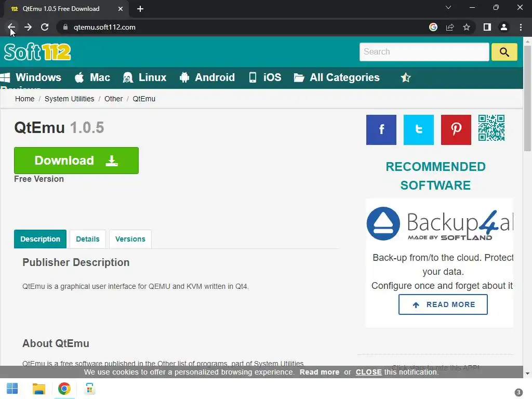This screenshot has height=399, width=532.
Task: Share on Twitter icon
Action: pyautogui.click(x=419, y=129)
